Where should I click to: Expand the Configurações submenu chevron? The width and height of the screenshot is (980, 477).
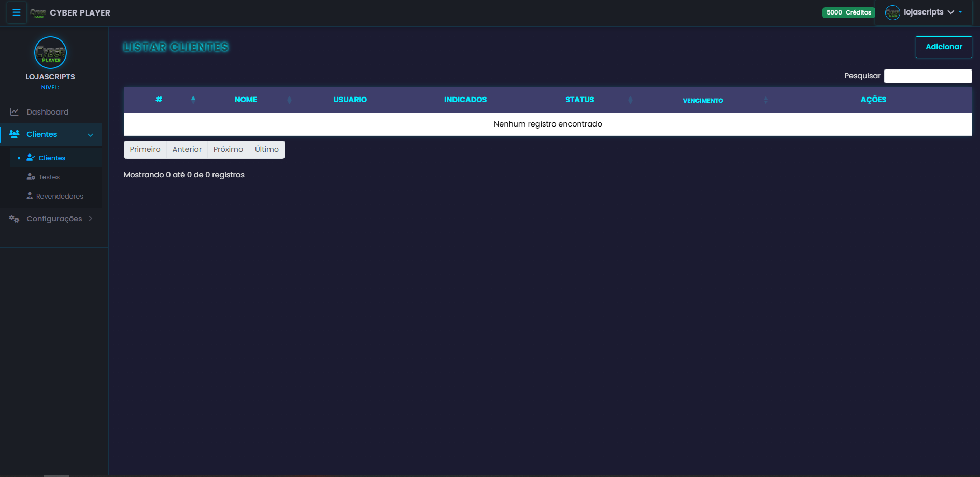(x=91, y=218)
